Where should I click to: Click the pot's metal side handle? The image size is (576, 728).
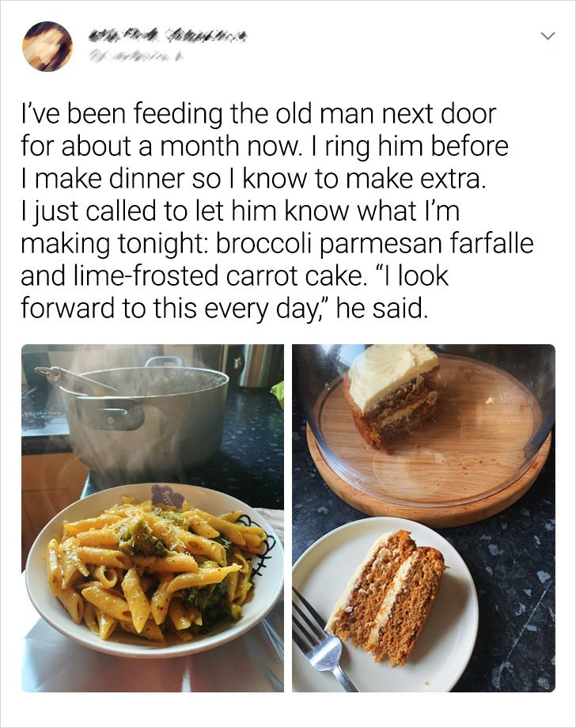tap(109, 413)
